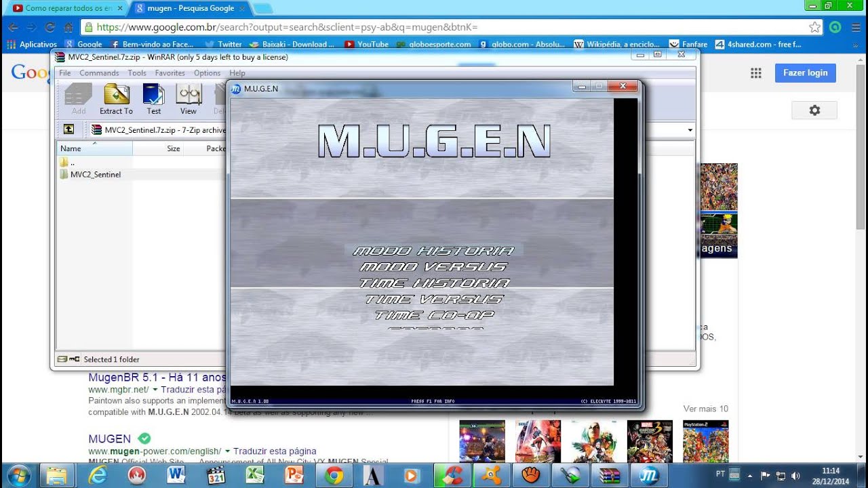This screenshot has width=868, height=488.
Task: Open the PlayStation 2 game cover thumbnail
Action: pos(705,441)
